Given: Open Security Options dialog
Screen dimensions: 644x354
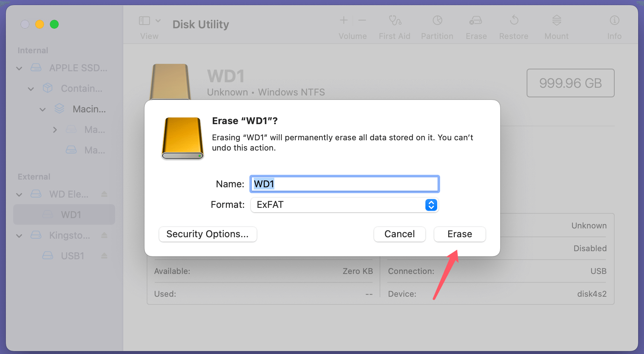Looking at the screenshot, I should [x=208, y=234].
